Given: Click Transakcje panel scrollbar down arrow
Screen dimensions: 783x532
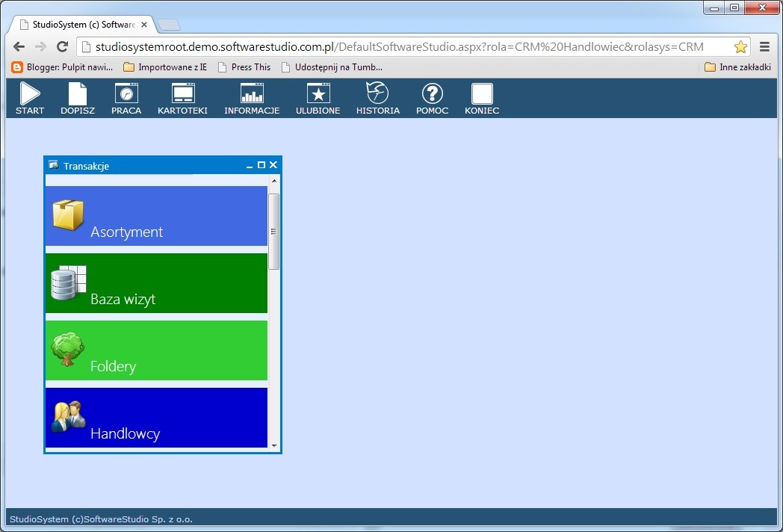Looking at the screenshot, I should [274, 445].
